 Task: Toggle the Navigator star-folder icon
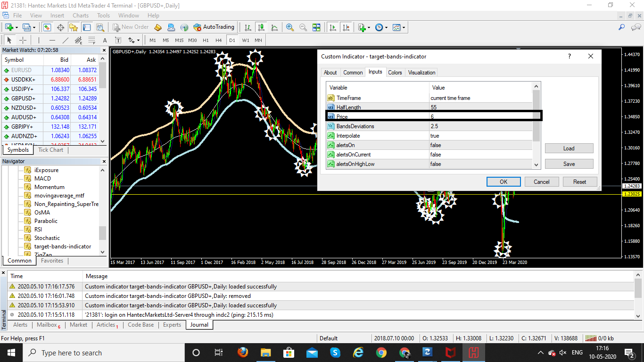pos(74,27)
